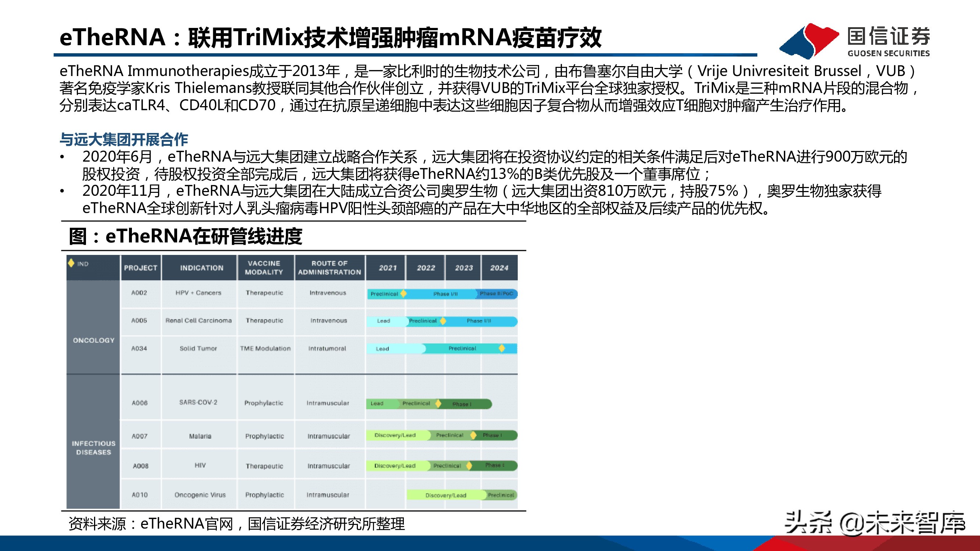This screenshot has height=551, width=980.
Task: Click the 2023 year column header
Action: [464, 268]
